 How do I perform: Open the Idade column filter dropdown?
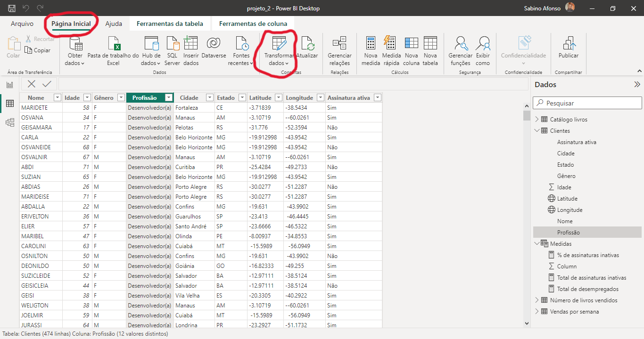click(87, 98)
